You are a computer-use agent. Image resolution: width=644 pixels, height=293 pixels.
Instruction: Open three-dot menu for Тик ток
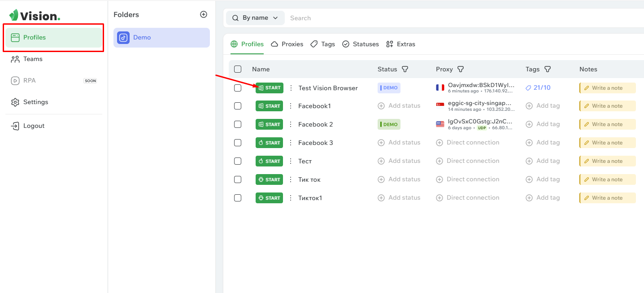click(x=291, y=179)
